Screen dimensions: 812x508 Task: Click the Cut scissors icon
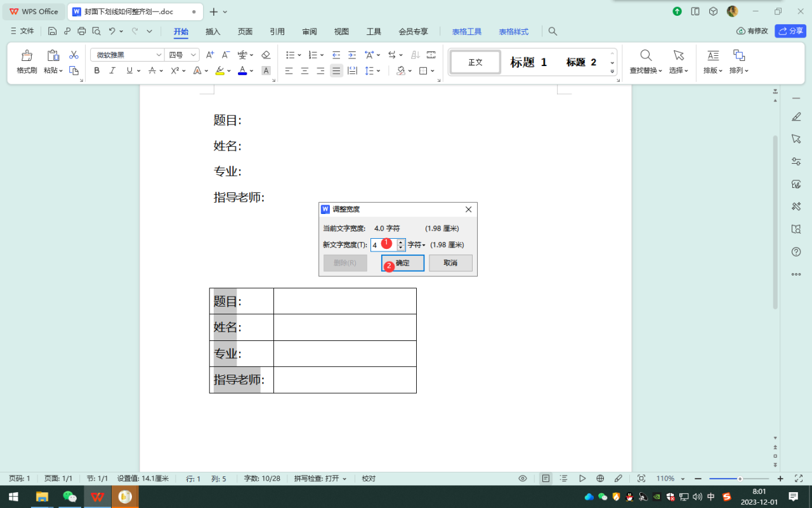click(x=74, y=55)
